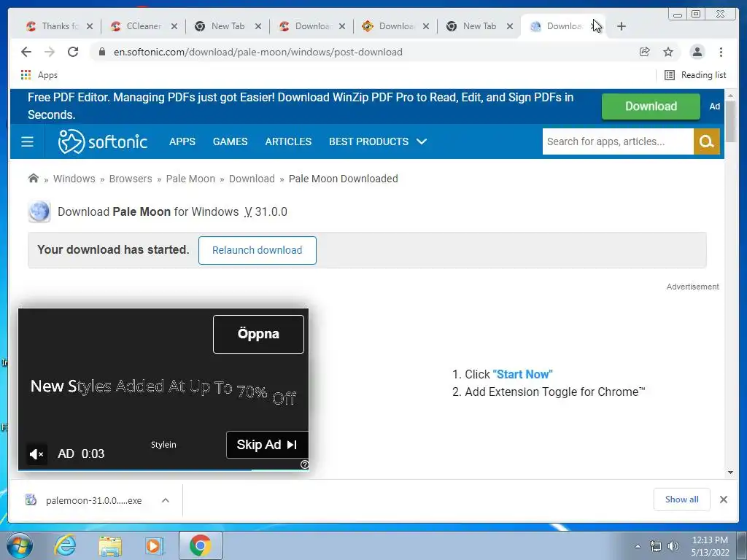The height and width of the screenshot is (560, 747).
Task: Expand palemoon download options chevron
Action: click(x=166, y=500)
